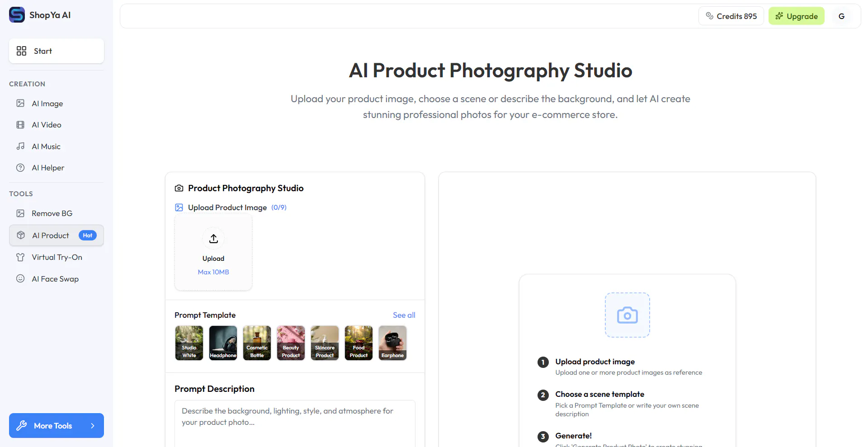Open the AI Face Swap tool
Viewport: 868px width, 447px height.
(x=57, y=279)
